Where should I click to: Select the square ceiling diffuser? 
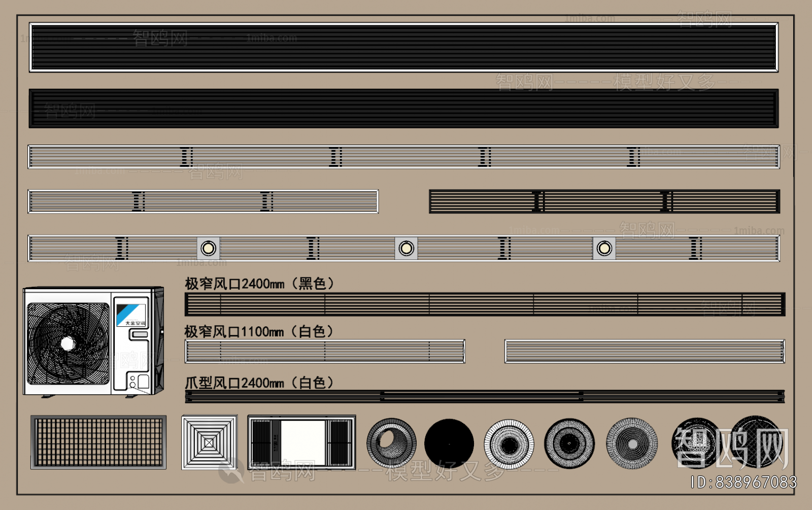[209, 443]
